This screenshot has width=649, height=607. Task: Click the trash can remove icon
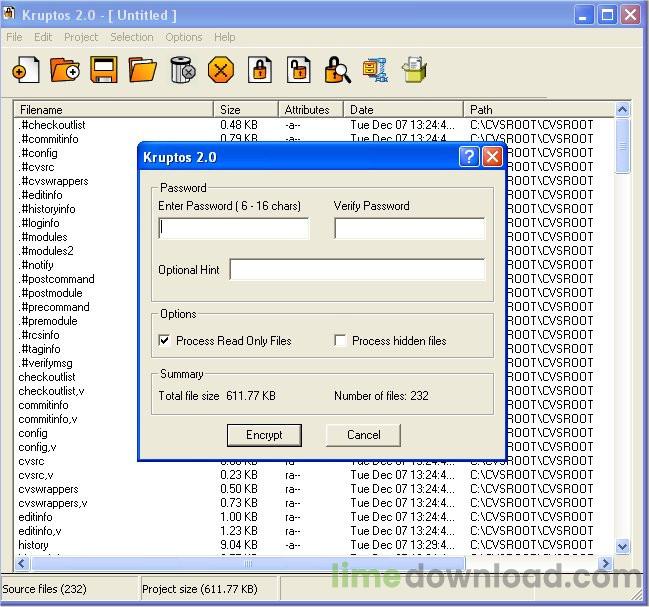click(182, 70)
